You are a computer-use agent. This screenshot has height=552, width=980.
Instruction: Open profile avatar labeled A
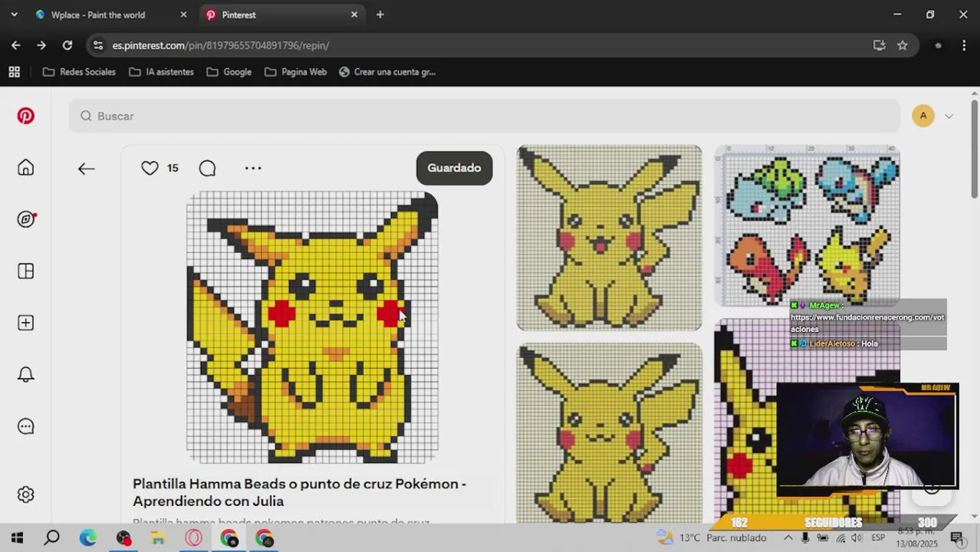point(923,116)
